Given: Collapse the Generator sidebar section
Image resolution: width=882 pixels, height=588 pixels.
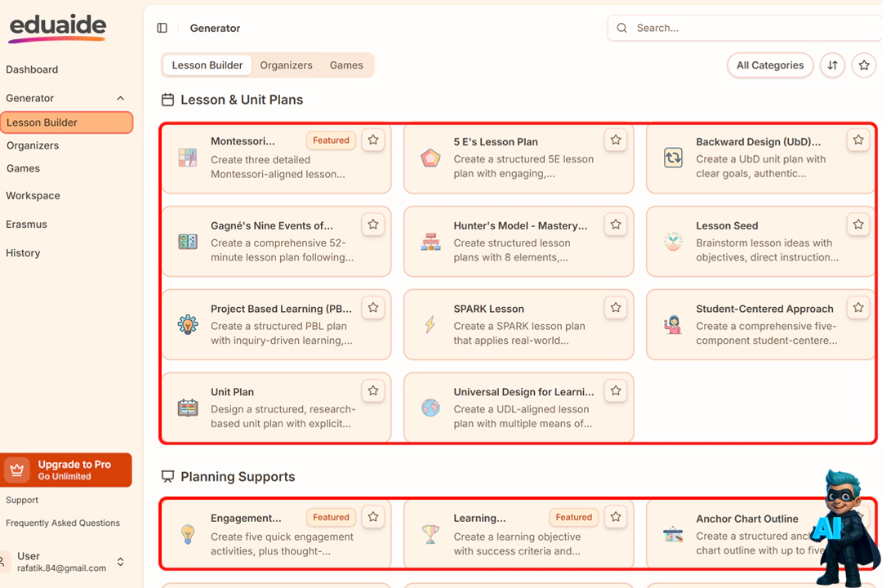Looking at the screenshot, I should pyautogui.click(x=120, y=98).
